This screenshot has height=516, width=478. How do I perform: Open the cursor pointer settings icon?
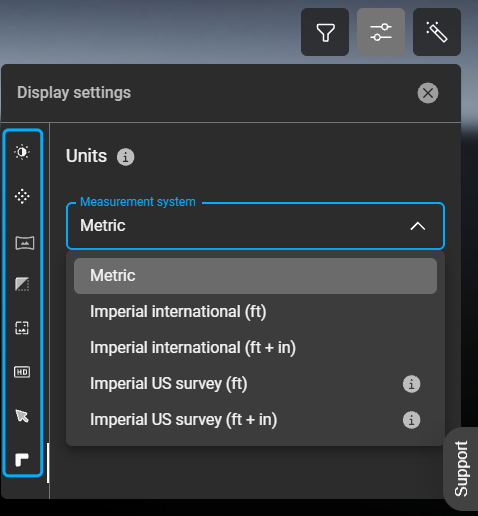point(22,416)
